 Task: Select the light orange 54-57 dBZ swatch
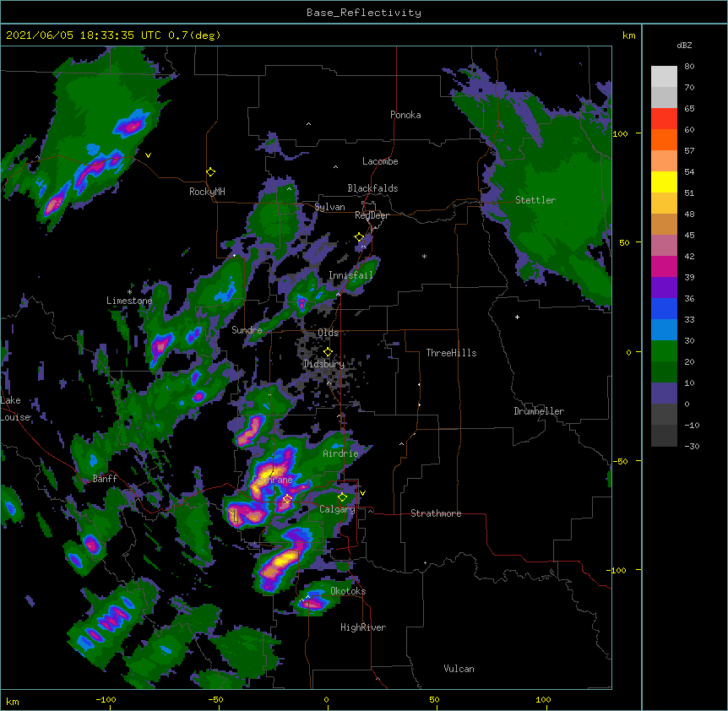pos(664,161)
